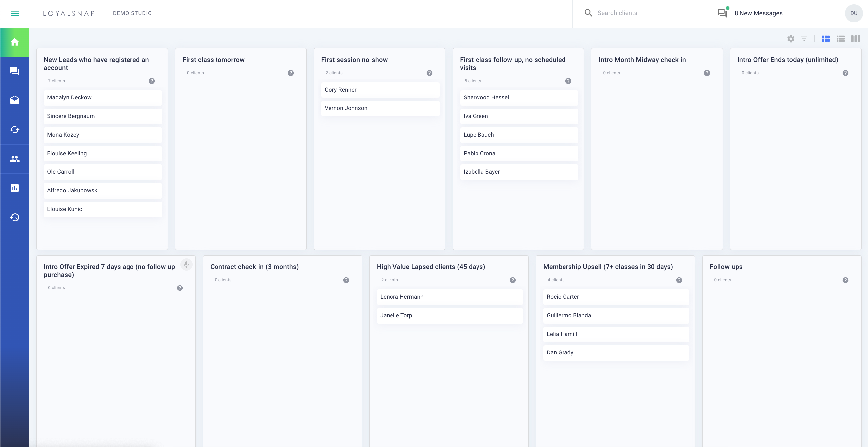Open the Home dashboard sidebar icon
Screen dimensions: 868x447
pos(15,42)
